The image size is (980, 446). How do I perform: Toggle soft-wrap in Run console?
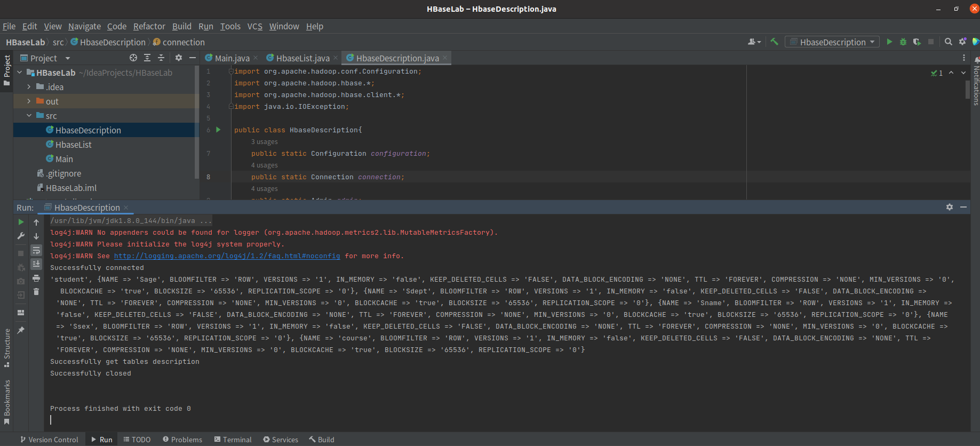36,250
